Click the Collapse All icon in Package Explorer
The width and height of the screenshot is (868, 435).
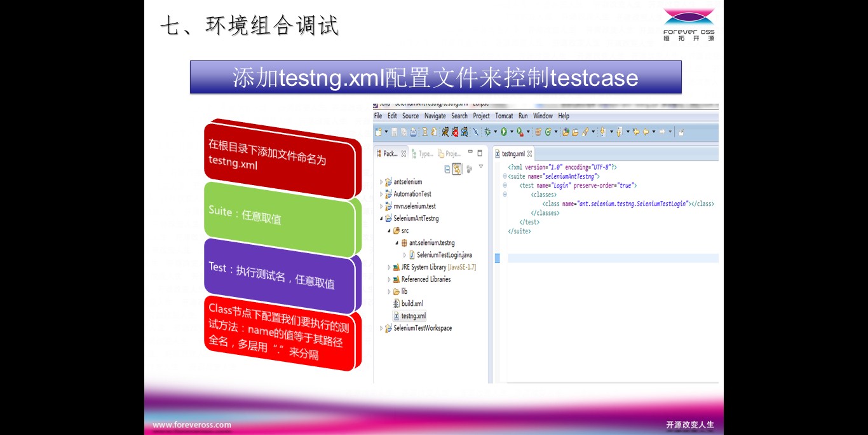pos(447,169)
